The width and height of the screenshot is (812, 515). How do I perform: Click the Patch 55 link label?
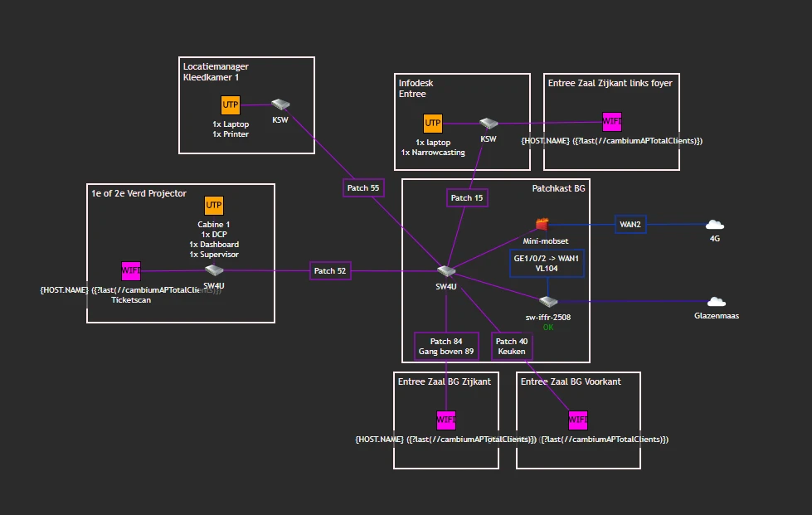363,188
